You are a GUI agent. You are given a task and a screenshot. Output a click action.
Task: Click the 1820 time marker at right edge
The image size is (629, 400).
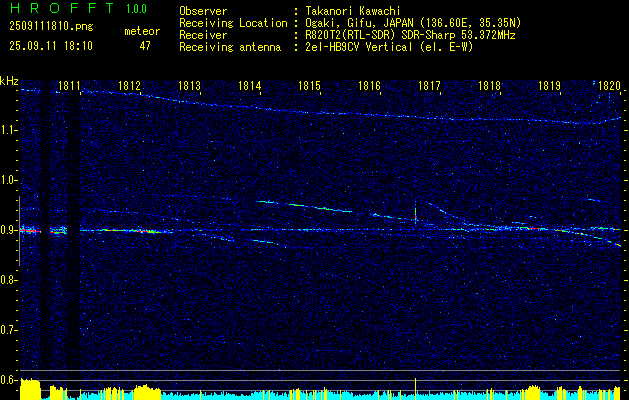click(609, 87)
